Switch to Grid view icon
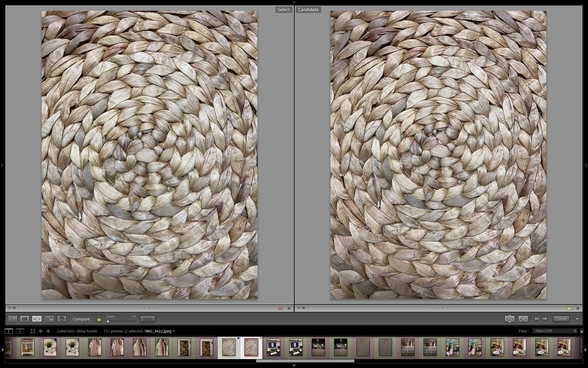Image resolution: width=588 pixels, height=368 pixels. click(13, 319)
